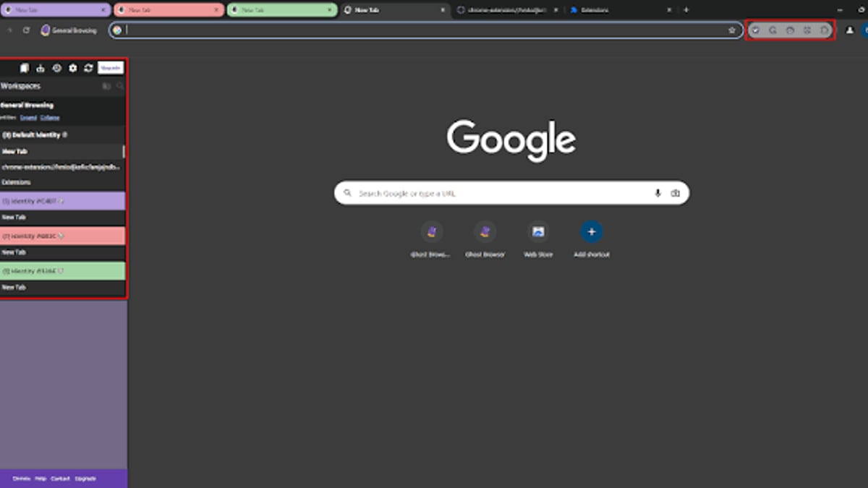Close the Extensions tab
This screenshot has width=868, height=488.
coord(668,10)
